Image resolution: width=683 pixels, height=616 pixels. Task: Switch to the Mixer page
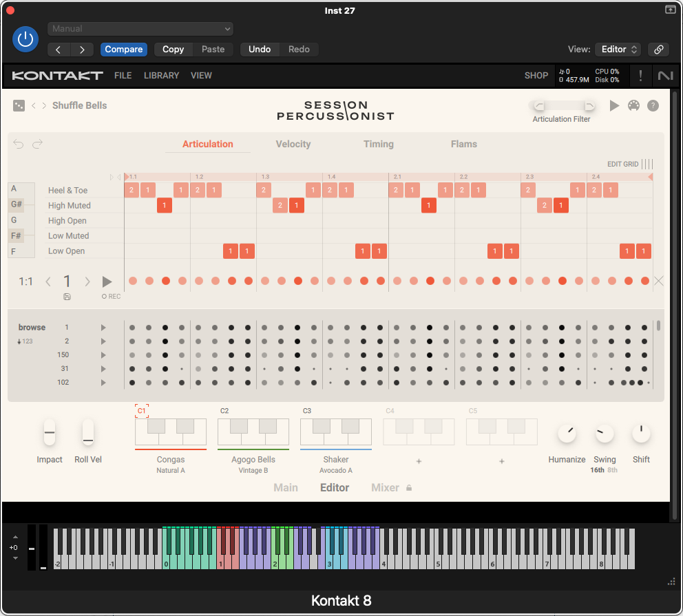(x=385, y=487)
